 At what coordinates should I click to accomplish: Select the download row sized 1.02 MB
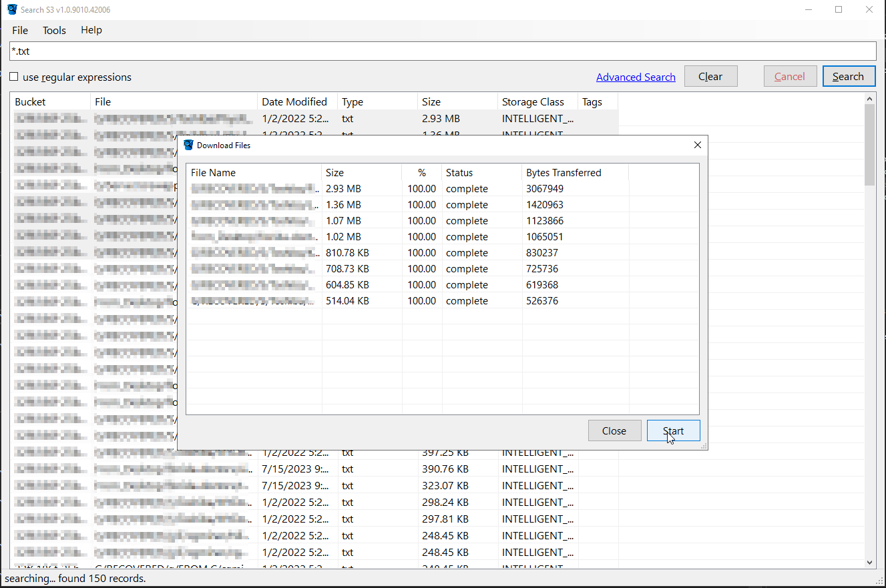[443, 236]
